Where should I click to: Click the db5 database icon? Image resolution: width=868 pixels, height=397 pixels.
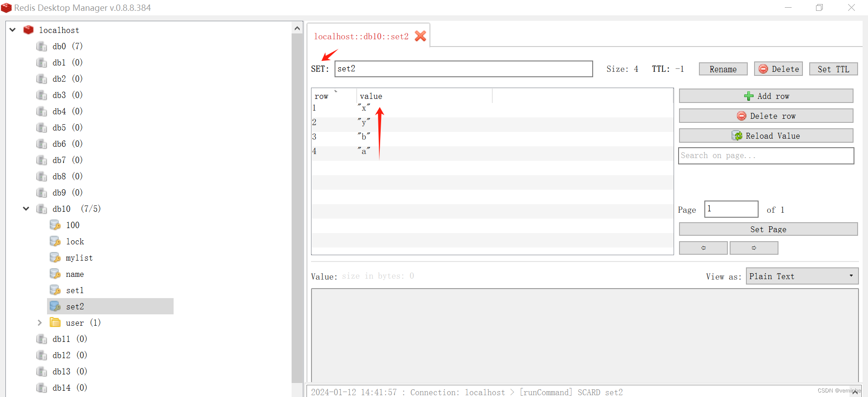(42, 127)
